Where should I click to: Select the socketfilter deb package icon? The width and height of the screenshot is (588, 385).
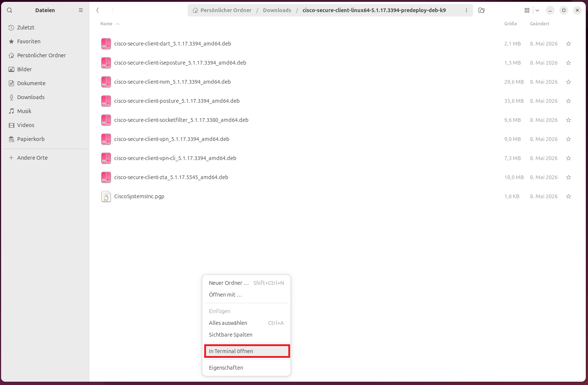click(x=106, y=120)
